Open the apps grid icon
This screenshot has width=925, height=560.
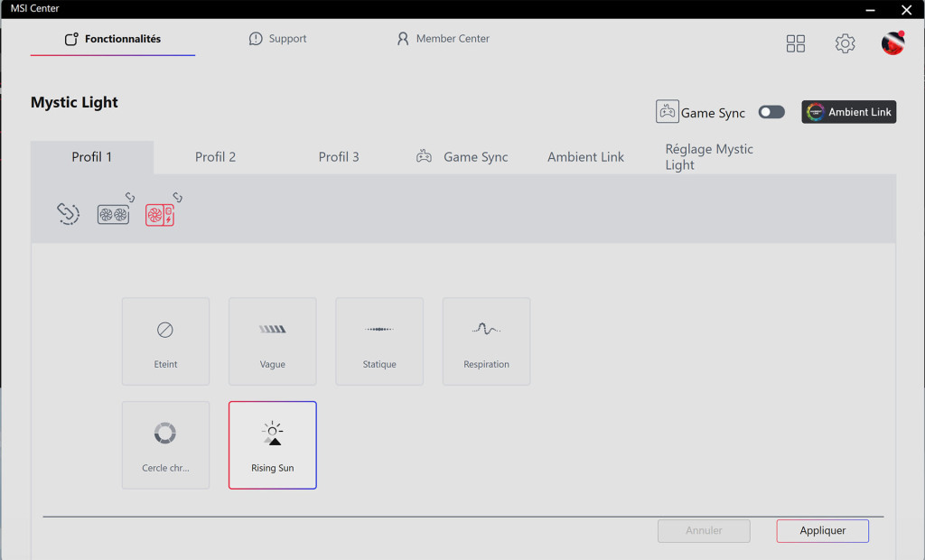click(795, 43)
